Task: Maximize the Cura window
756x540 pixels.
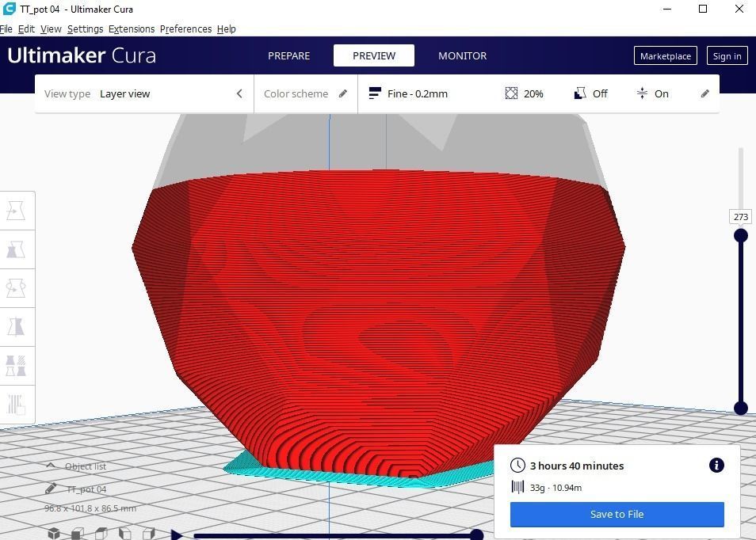Action: (x=703, y=9)
